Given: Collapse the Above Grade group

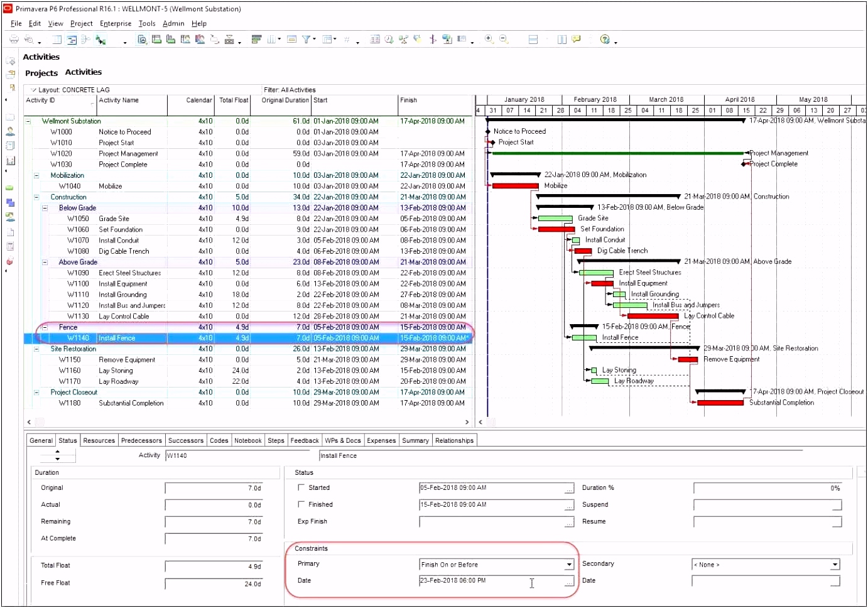Looking at the screenshot, I should tap(45, 263).
